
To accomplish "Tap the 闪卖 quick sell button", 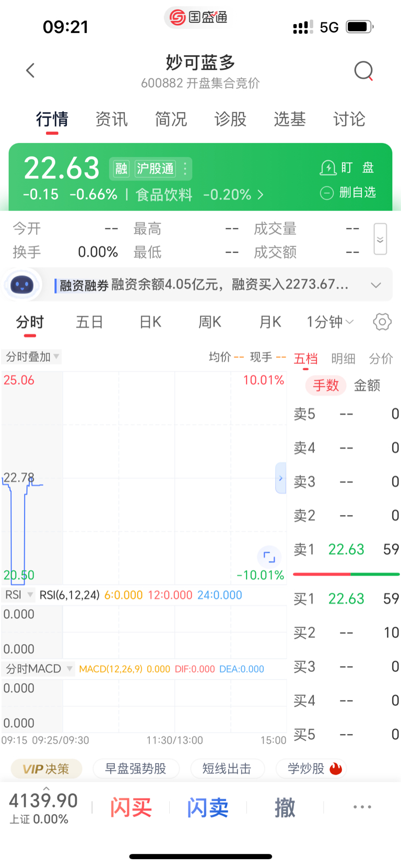I will pyautogui.click(x=208, y=807).
